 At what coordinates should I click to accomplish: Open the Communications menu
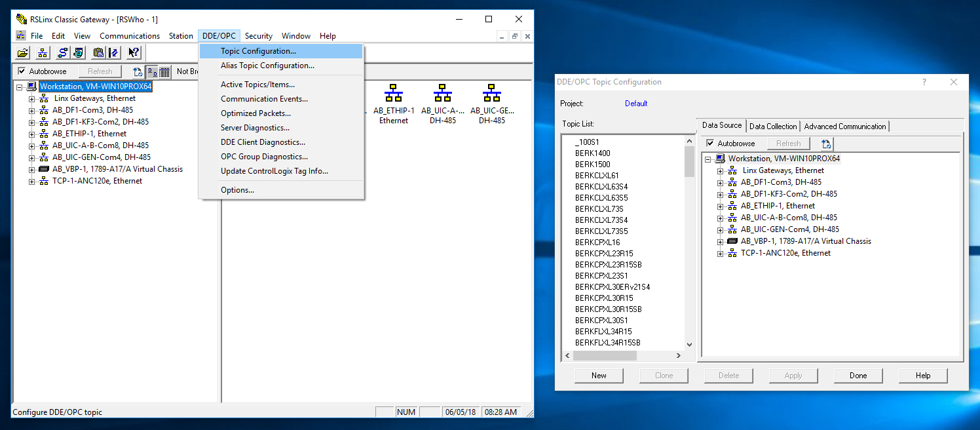(x=130, y=36)
